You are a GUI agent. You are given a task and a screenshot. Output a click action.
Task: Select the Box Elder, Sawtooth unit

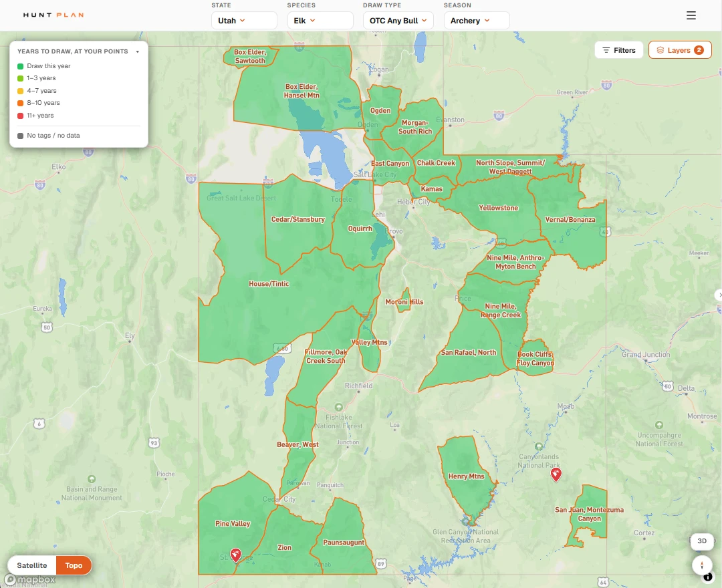250,56
